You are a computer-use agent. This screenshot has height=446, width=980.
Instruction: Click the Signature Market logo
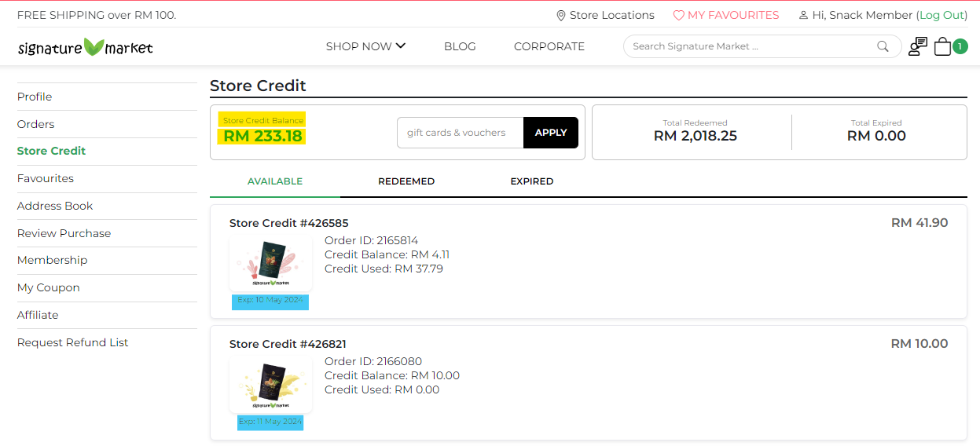pos(85,47)
